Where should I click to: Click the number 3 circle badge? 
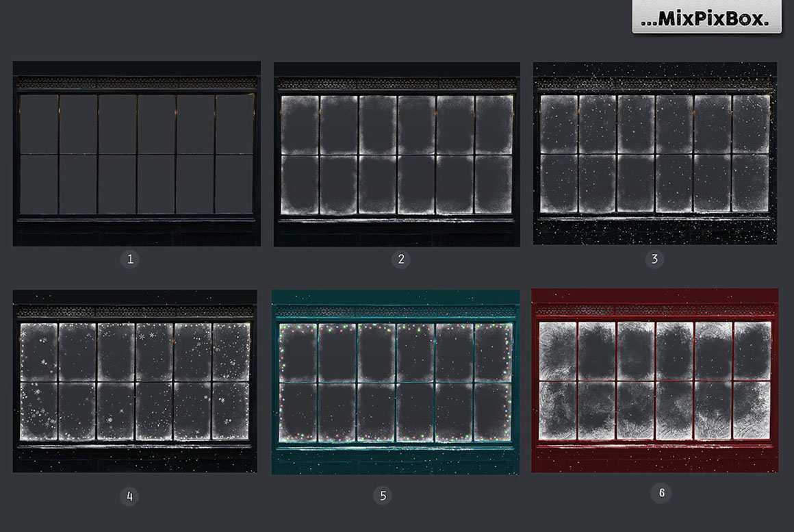coord(654,259)
